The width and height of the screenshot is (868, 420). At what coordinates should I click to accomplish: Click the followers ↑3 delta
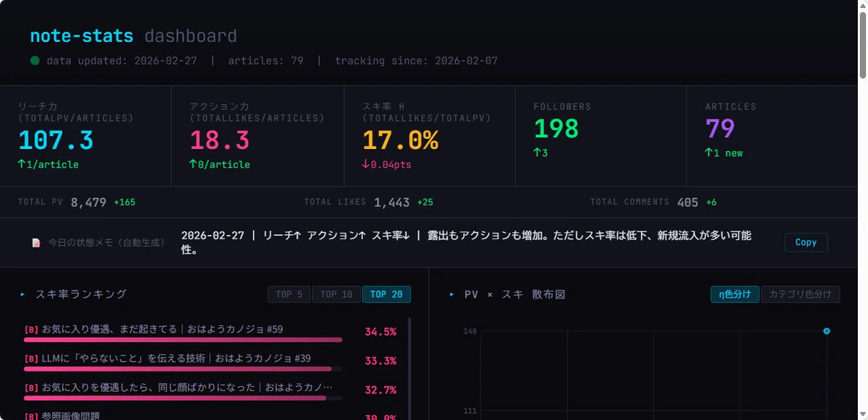(x=540, y=153)
